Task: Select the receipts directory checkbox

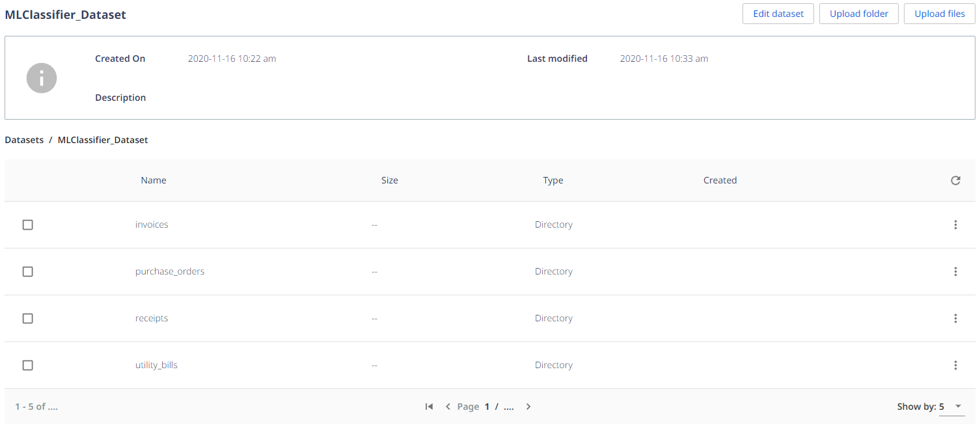Action: (27, 318)
